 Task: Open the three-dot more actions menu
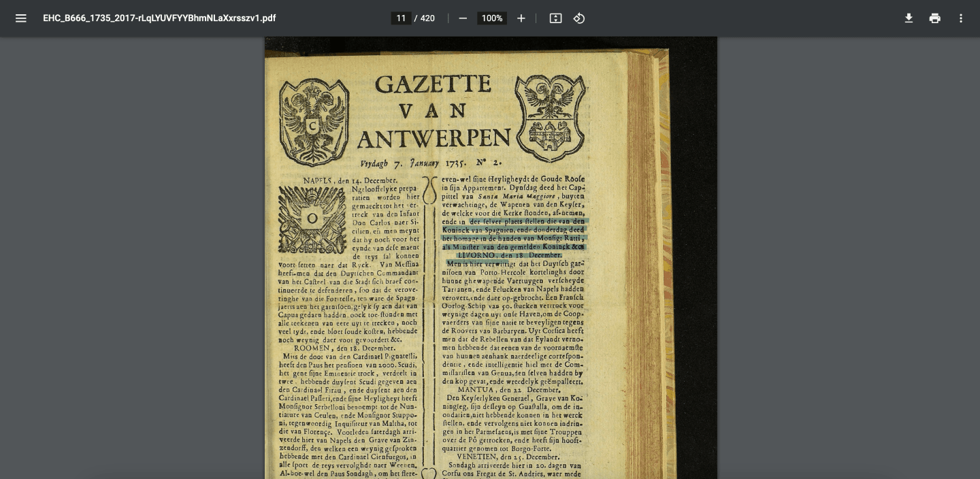pos(961,18)
